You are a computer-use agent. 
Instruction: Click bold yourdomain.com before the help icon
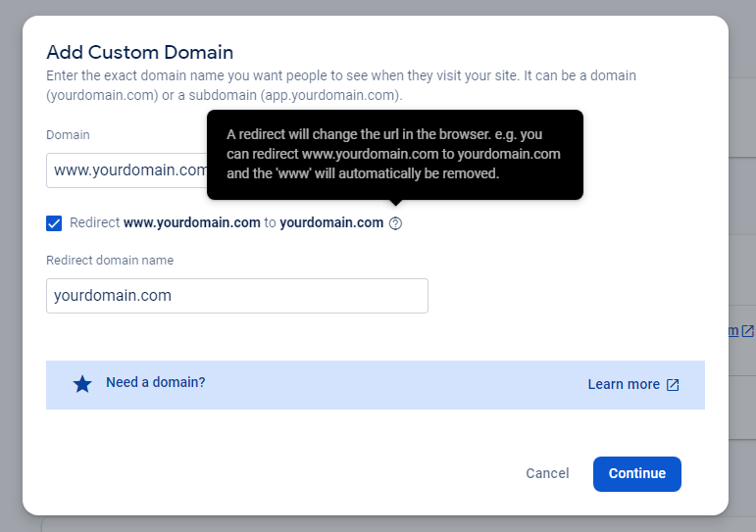(331, 222)
